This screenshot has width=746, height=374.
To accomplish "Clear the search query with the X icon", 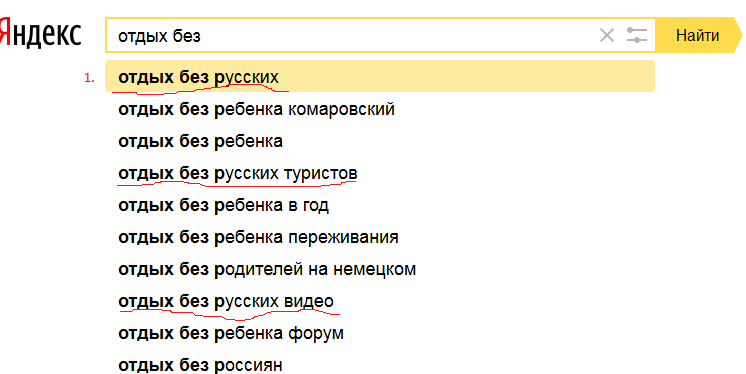I will [x=607, y=35].
